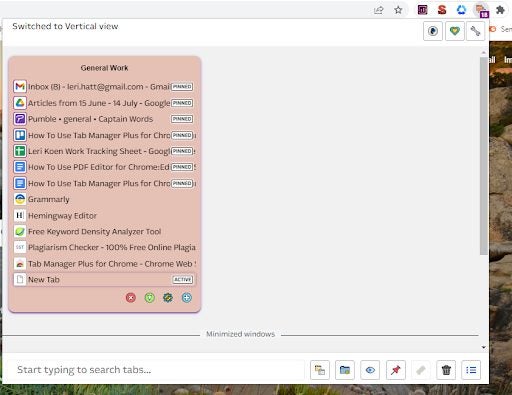Close the General Work window red X

(131, 298)
